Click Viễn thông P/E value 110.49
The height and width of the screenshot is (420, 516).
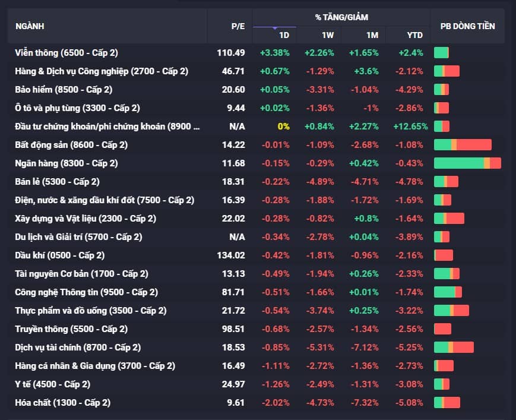click(x=231, y=53)
